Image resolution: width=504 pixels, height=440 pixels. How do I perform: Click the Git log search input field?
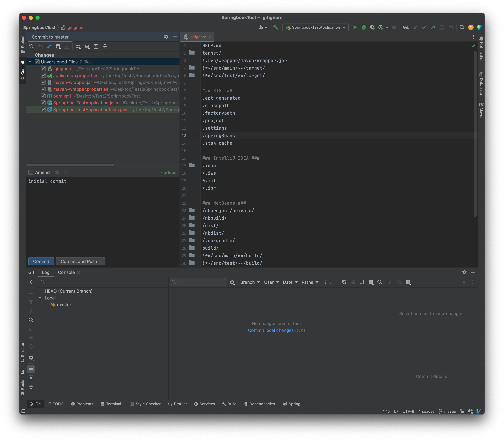click(x=198, y=282)
